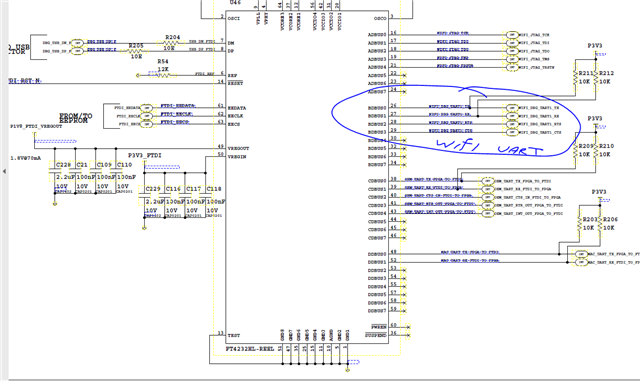Click the WIFI_JTAG_TCK off-page connector
Image resolution: width=640 pixels, height=381 pixels.
click(512, 35)
